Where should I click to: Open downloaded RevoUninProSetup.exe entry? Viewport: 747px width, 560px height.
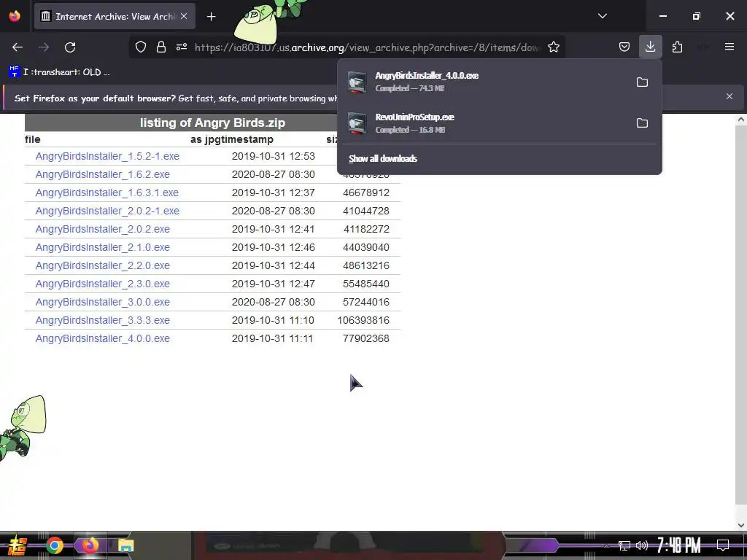pyautogui.click(x=486, y=122)
